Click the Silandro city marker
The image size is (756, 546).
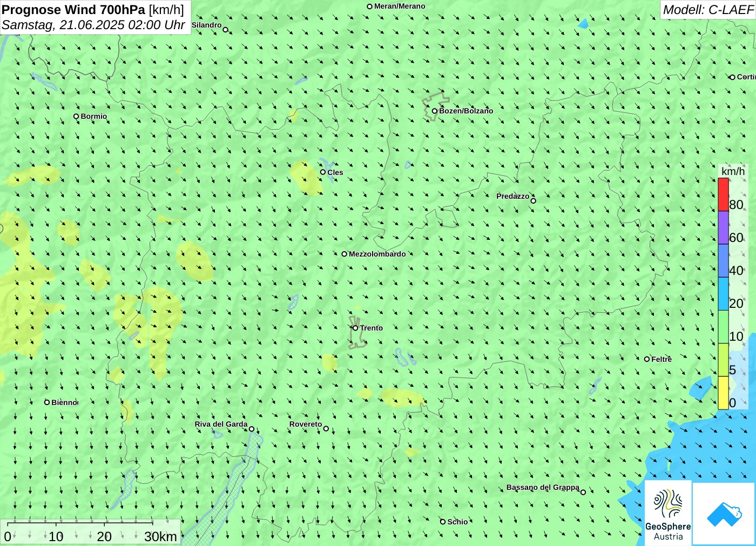pyautogui.click(x=225, y=30)
